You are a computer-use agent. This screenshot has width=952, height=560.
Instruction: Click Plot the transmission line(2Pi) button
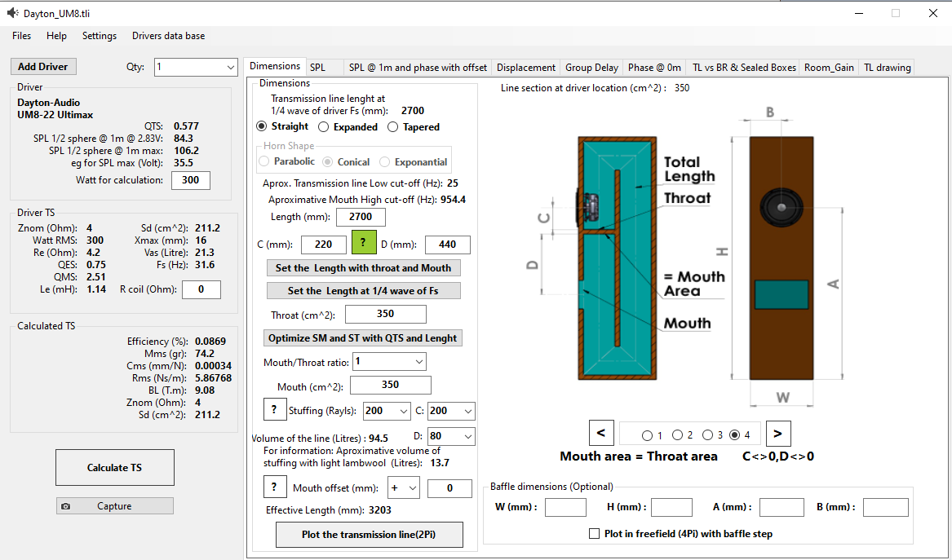coord(370,535)
